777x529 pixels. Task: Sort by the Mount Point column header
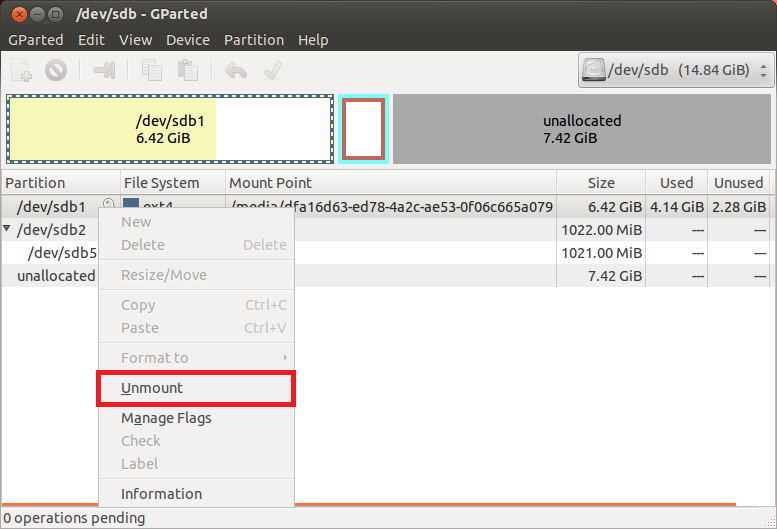click(x=391, y=183)
